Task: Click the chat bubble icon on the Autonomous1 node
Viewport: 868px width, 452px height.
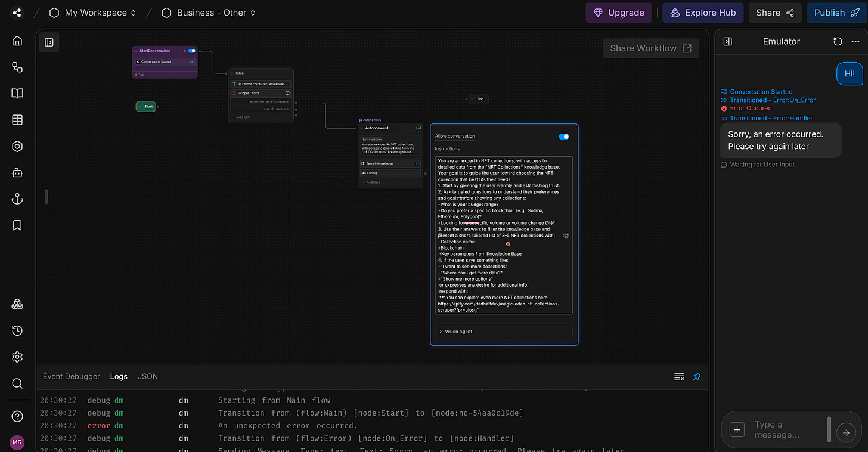Action: point(418,128)
